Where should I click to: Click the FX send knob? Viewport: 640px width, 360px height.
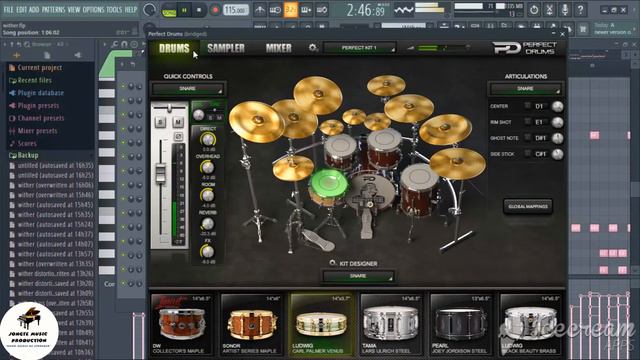click(208, 251)
